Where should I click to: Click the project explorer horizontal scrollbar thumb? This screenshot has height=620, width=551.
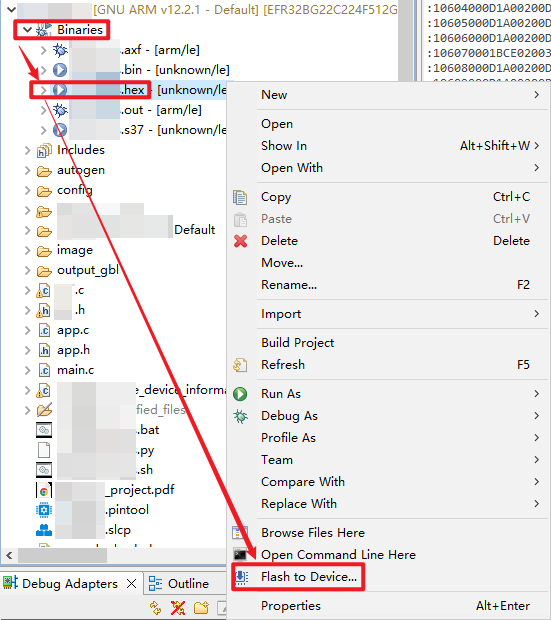pos(62,556)
